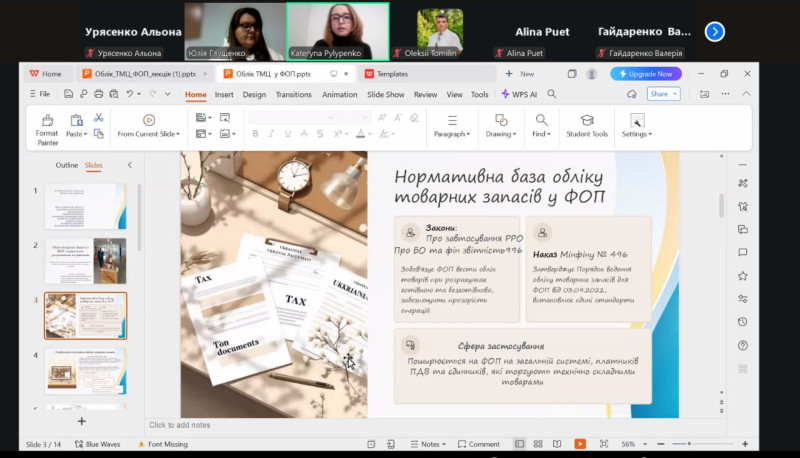This screenshot has width=800, height=458.
Task: Toggle the Notes pane in status bar
Action: (428, 444)
